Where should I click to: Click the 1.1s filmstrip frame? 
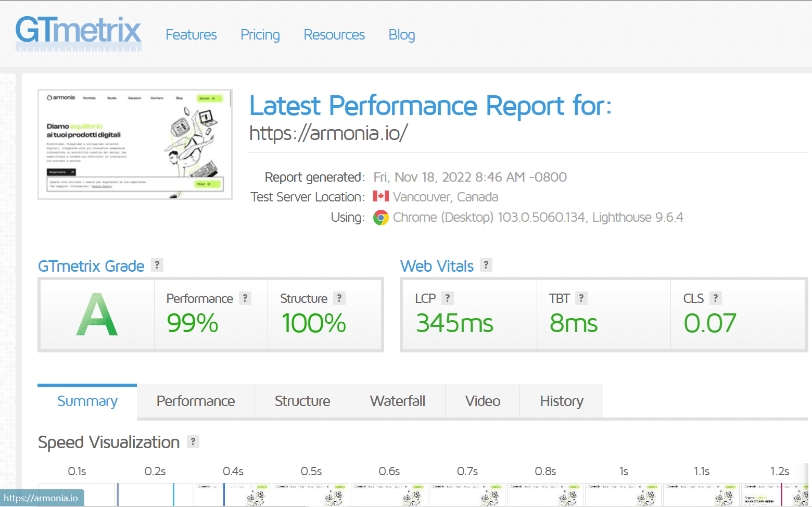coord(702,495)
